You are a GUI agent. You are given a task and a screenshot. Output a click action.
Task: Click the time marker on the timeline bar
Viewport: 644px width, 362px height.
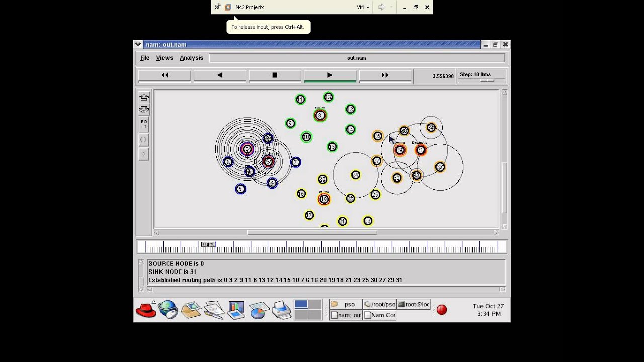tap(208, 244)
